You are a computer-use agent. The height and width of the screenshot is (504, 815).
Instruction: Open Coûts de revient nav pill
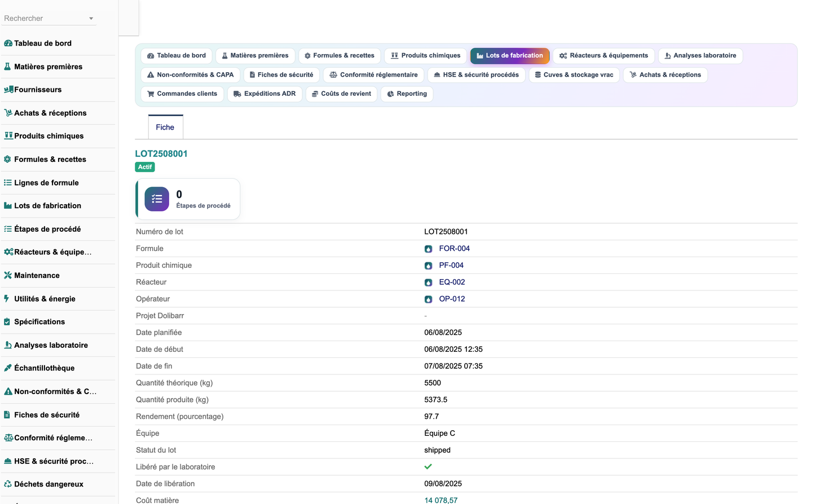[342, 94]
